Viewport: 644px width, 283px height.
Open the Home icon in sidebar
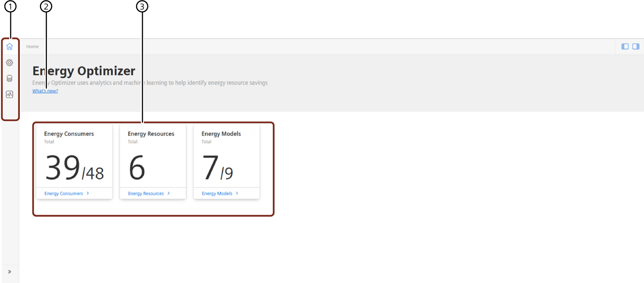click(10, 47)
